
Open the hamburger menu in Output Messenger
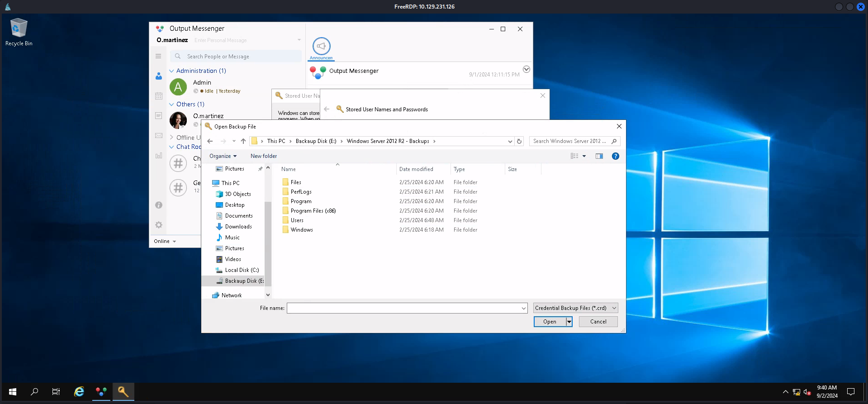158,56
